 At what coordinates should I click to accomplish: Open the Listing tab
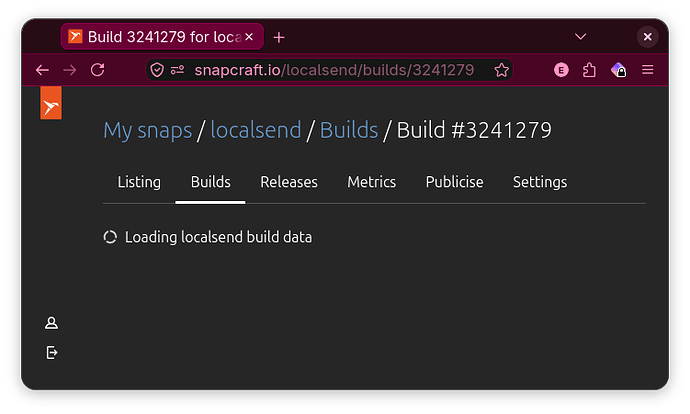pyautogui.click(x=139, y=182)
